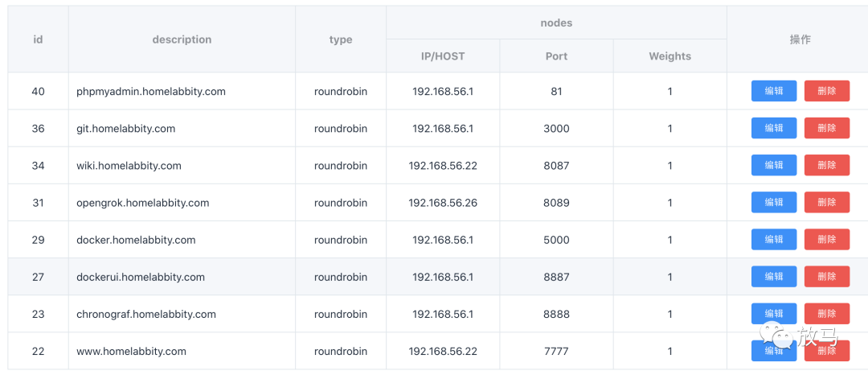Click the IP/HOST column header
The width and height of the screenshot is (868, 375).
[x=443, y=56]
